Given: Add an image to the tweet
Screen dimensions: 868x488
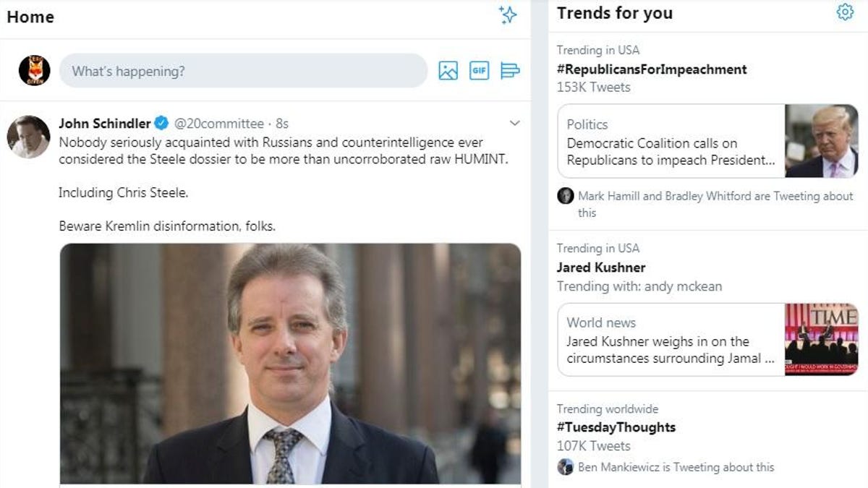Looking at the screenshot, I should [x=448, y=70].
